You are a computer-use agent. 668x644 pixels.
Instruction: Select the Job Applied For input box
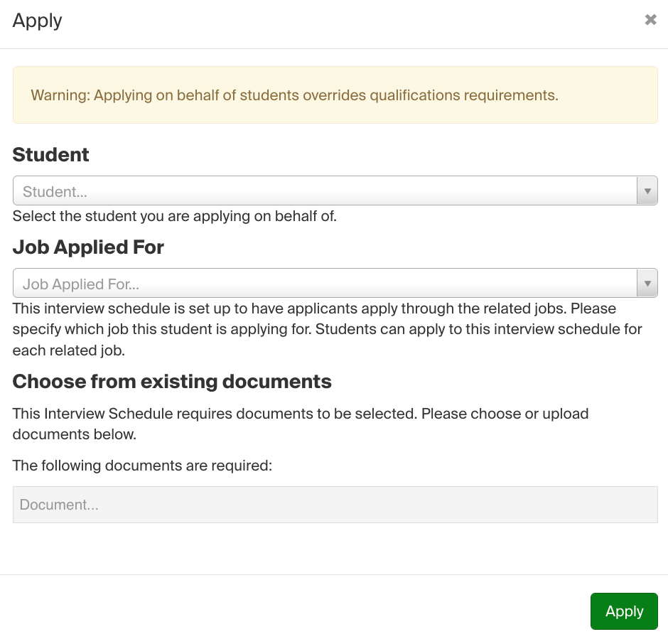click(284, 282)
